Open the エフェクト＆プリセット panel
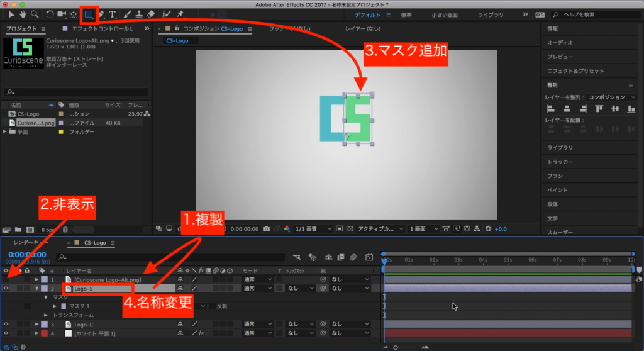Screen dimensions: 644x351 pos(575,71)
